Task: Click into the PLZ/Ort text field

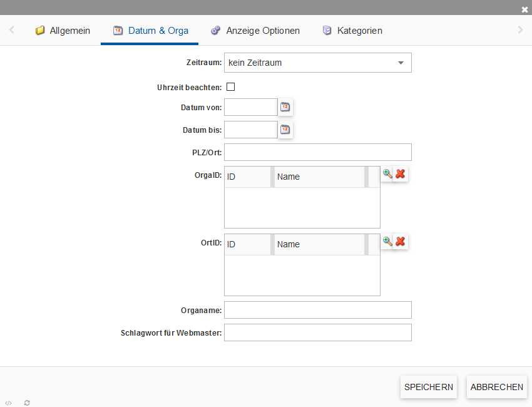Action: click(317, 152)
